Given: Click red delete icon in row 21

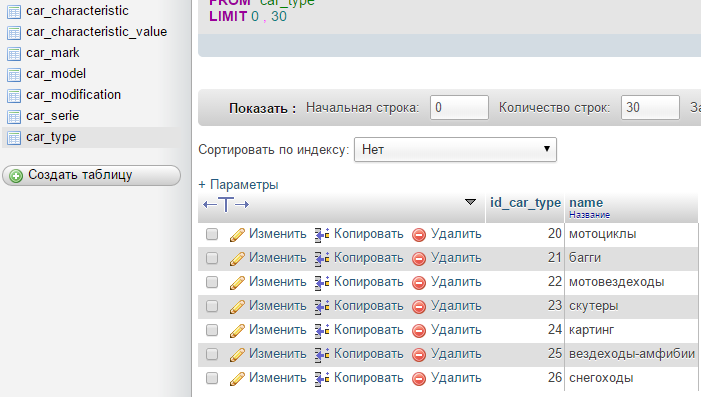Looking at the screenshot, I should pyautogui.click(x=419, y=258).
